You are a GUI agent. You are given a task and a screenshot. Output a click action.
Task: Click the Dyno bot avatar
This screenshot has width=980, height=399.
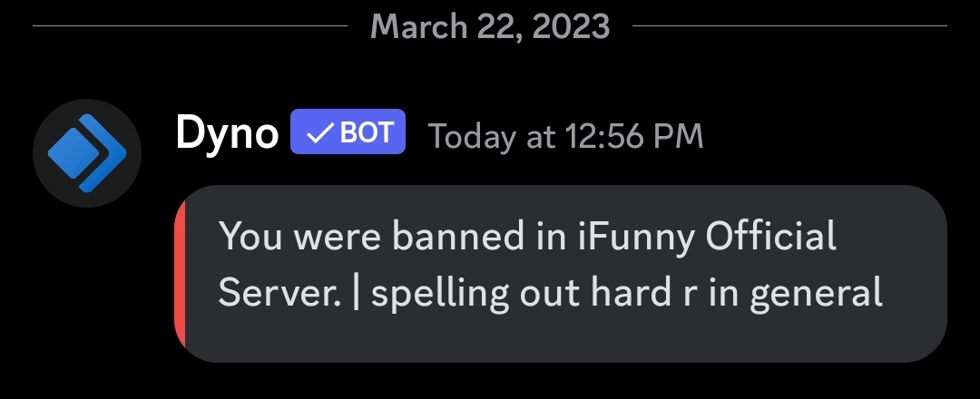point(87,152)
